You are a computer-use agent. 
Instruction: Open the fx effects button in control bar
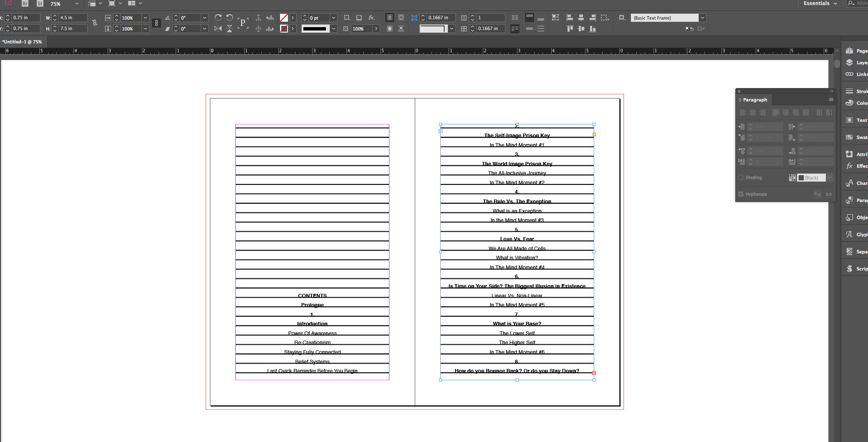(x=371, y=18)
